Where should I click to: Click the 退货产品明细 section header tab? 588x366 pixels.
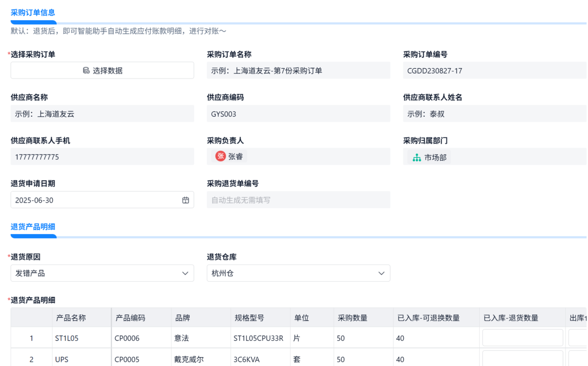click(x=33, y=227)
